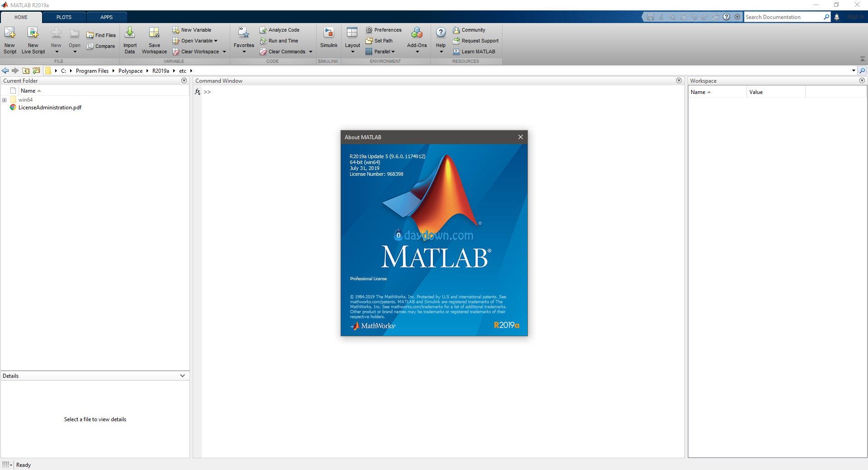Click the Save icon in quick access toolbar
The image size is (868, 470).
click(x=650, y=17)
